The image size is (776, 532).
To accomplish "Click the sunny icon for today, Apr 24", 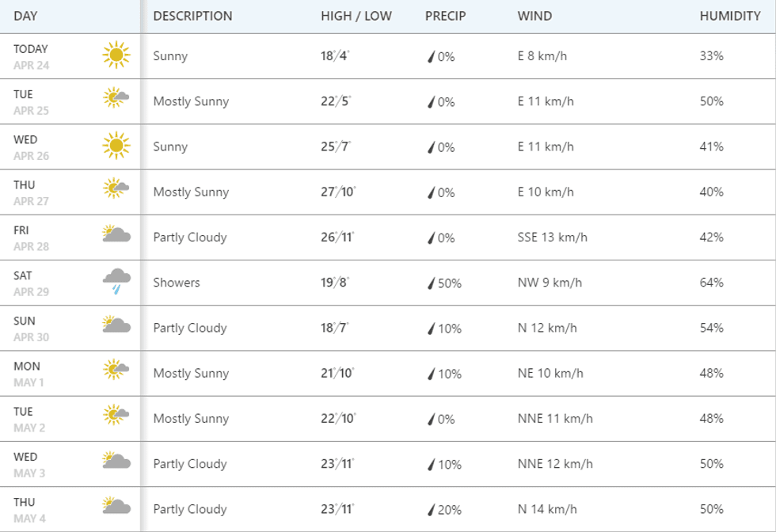I will point(116,55).
